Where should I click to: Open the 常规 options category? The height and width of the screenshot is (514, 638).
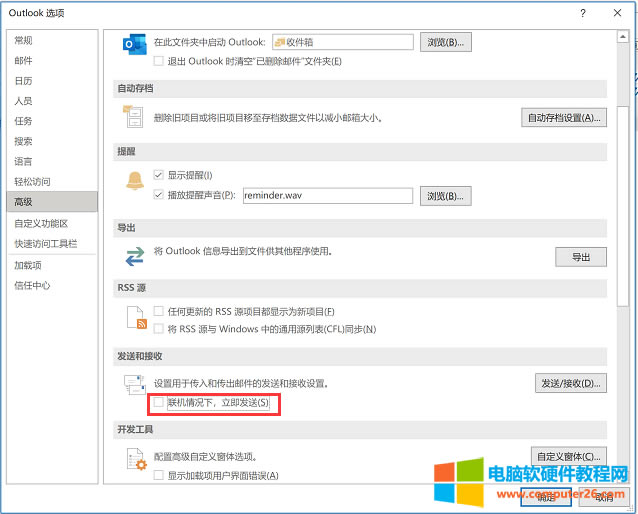tap(52, 40)
